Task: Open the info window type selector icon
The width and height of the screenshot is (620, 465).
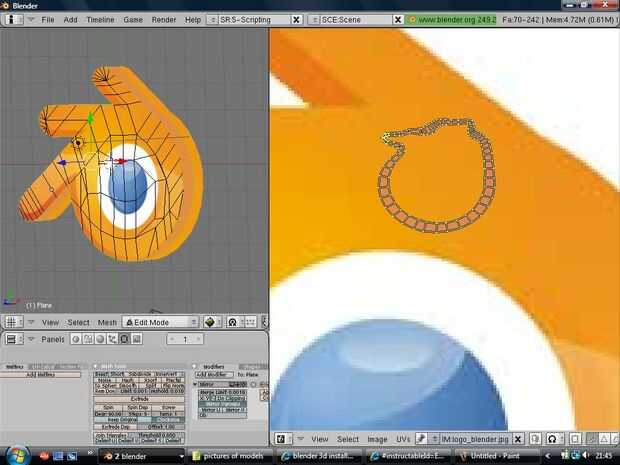Action: click(14, 19)
